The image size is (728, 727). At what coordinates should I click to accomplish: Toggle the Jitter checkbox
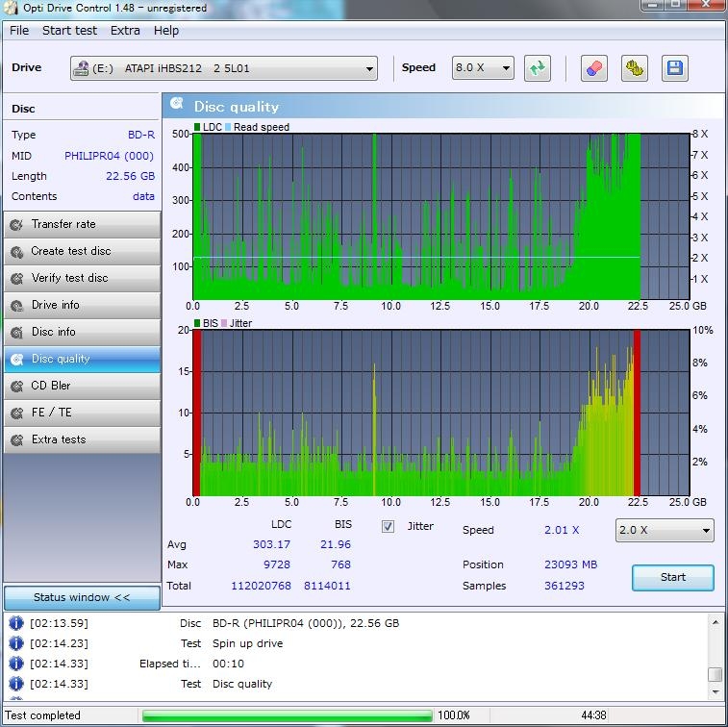(389, 527)
